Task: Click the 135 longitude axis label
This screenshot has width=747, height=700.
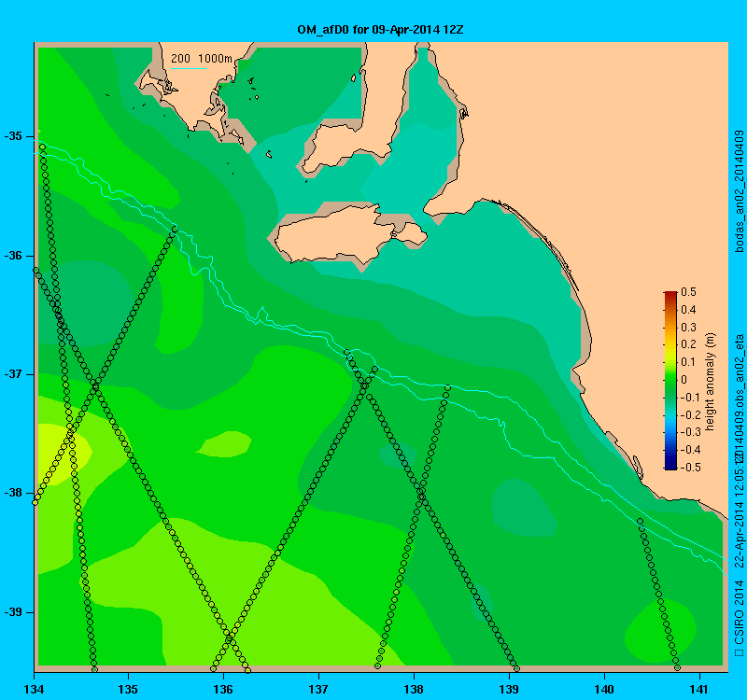Action: [x=128, y=689]
